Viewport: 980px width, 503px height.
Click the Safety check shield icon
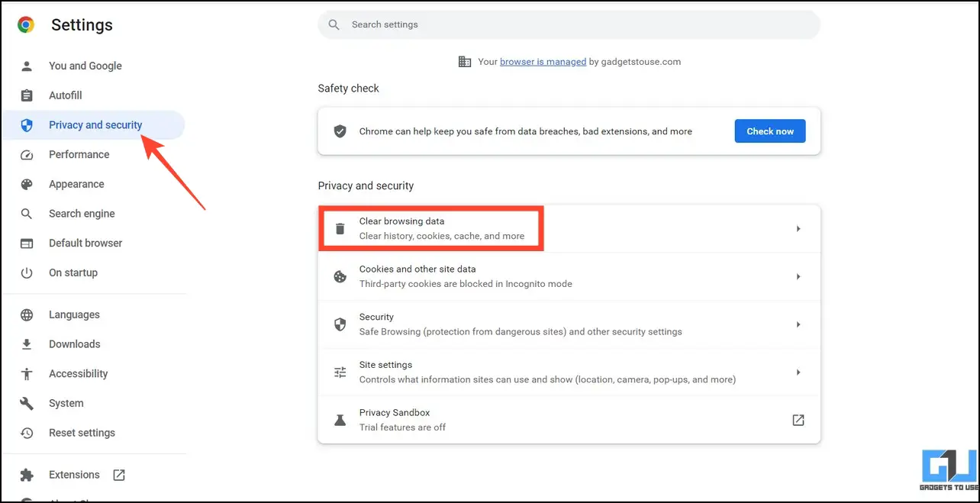coord(340,131)
